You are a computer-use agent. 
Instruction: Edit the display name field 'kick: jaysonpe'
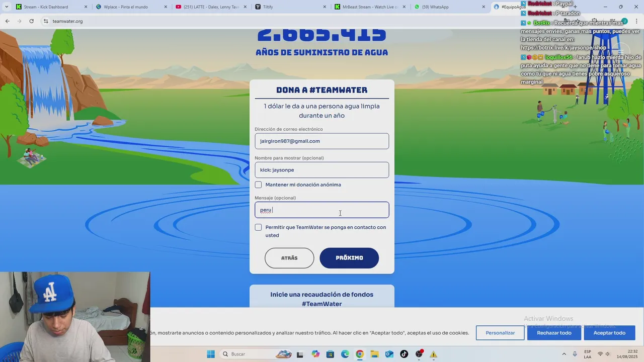tap(322, 170)
